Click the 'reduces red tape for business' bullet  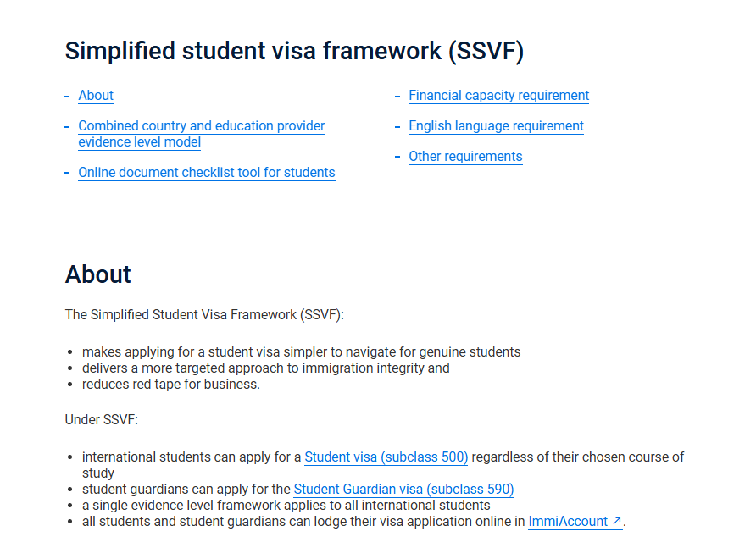click(x=170, y=385)
